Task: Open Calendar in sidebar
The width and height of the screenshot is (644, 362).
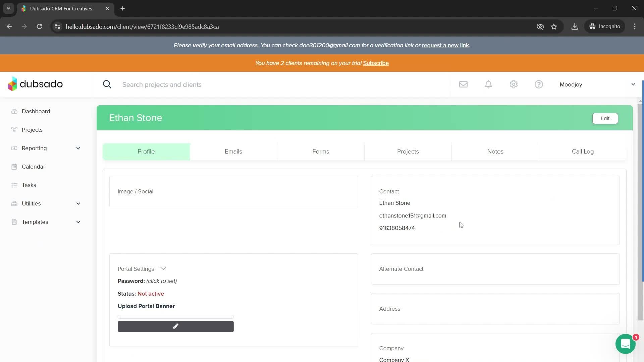Action: click(33, 167)
